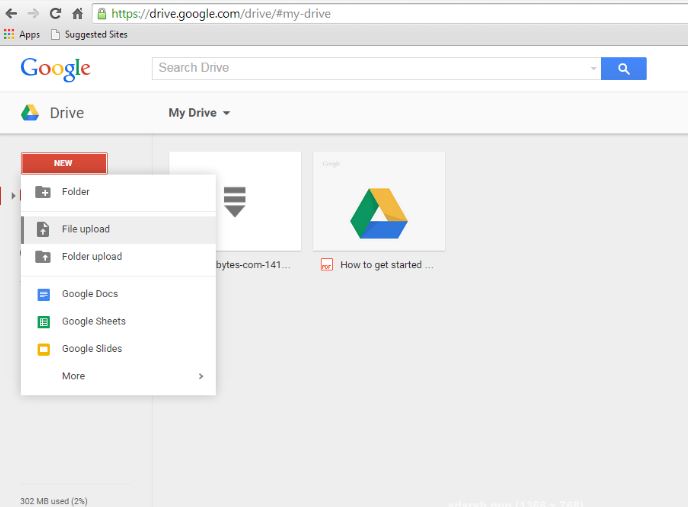
Task: Open the My Drive dropdown
Action: pyautogui.click(x=199, y=113)
